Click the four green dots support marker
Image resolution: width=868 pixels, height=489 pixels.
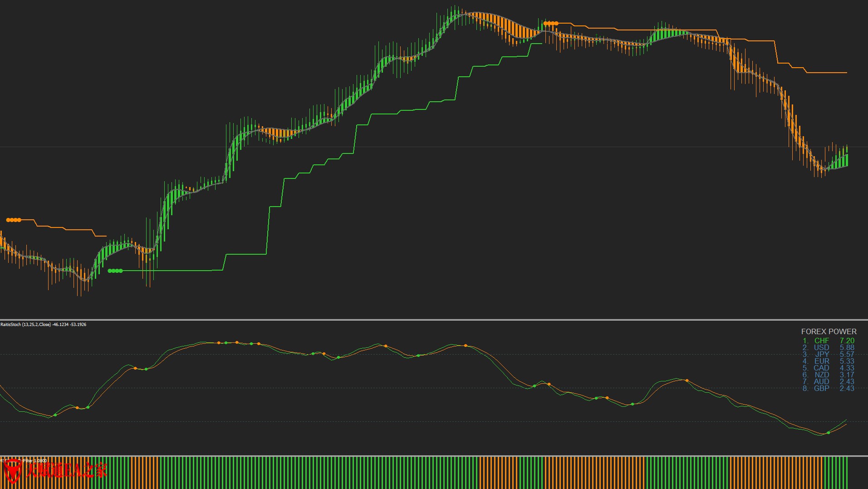point(115,271)
